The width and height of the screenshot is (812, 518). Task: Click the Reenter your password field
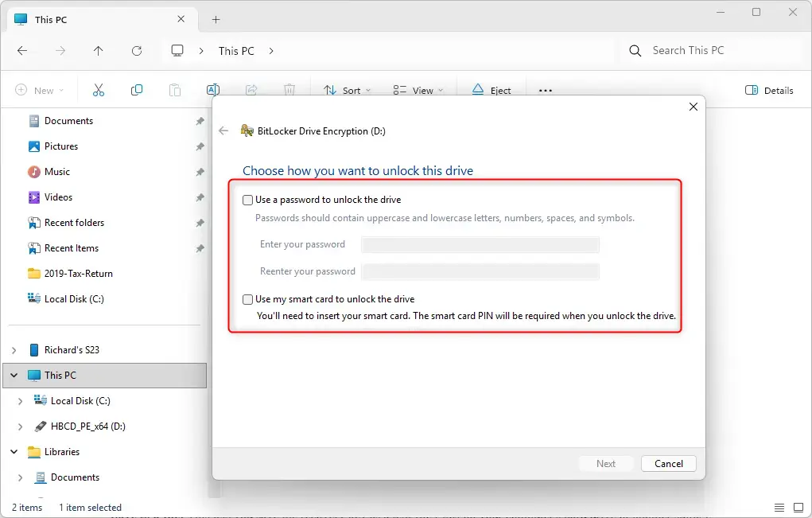[x=480, y=271]
